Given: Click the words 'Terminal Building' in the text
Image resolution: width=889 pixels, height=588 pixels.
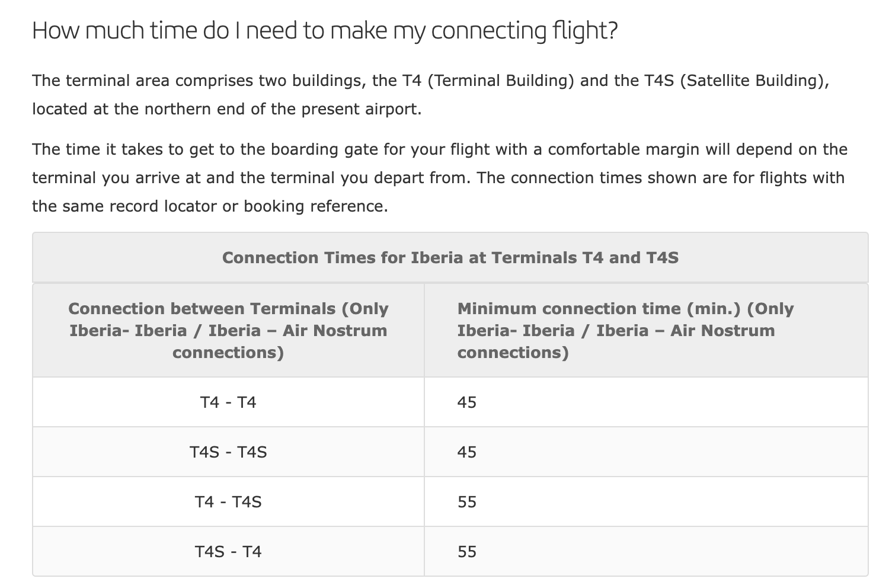Looking at the screenshot, I should [x=500, y=81].
